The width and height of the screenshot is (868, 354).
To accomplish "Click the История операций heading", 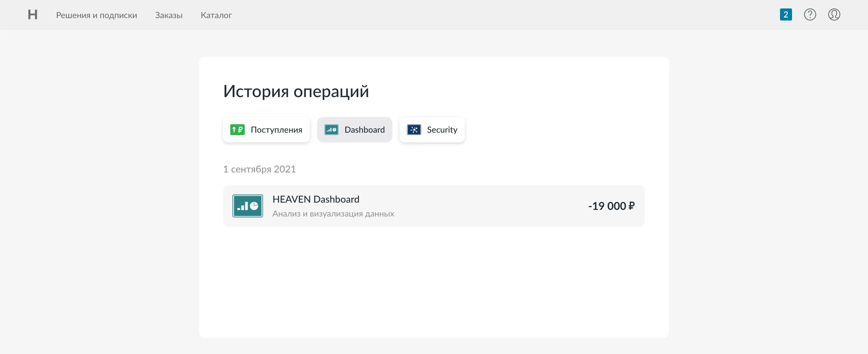I will click(296, 91).
